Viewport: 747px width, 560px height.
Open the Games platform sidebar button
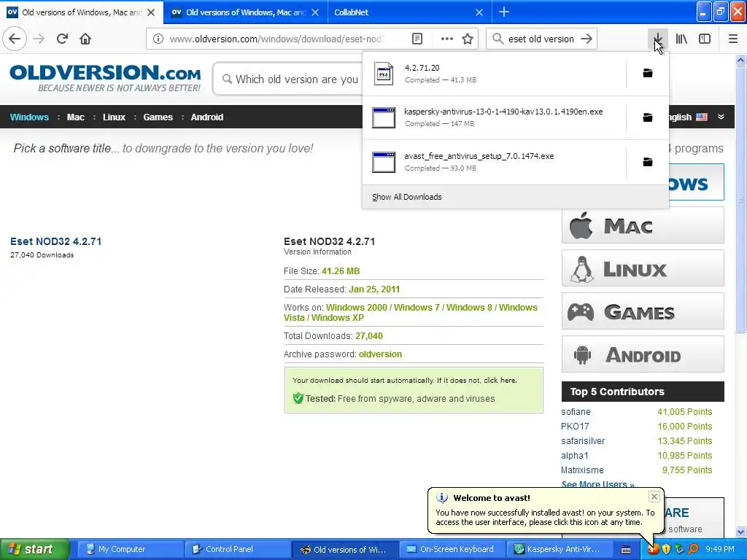pos(643,311)
